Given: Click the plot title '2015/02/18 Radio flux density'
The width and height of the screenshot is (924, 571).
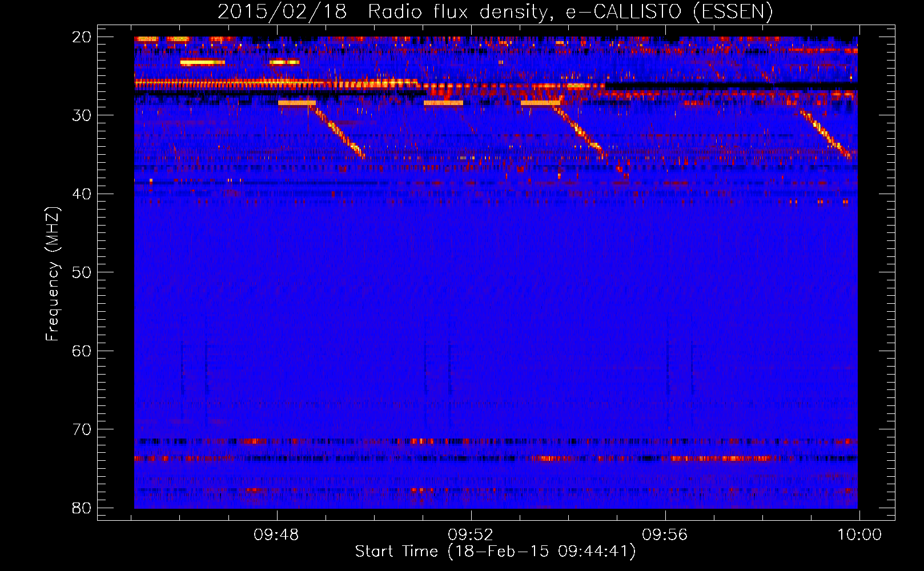Looking at the screenshot, I should 495,11.
